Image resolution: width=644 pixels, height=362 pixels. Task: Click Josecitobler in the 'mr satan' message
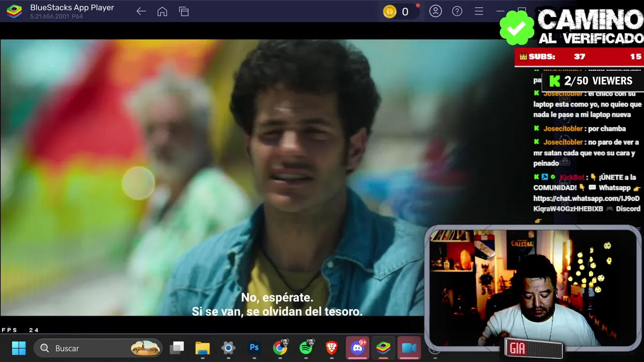click(x=563, y=142)
